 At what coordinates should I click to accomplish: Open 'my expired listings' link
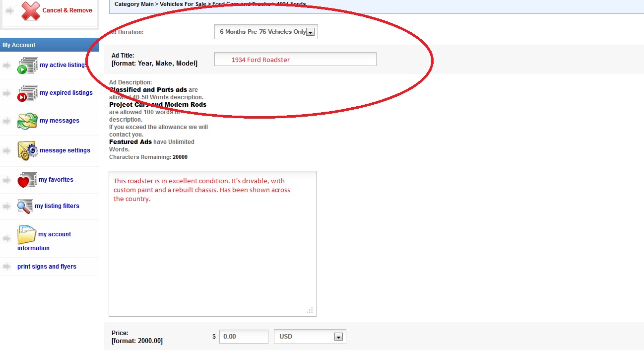pos(66,93)
